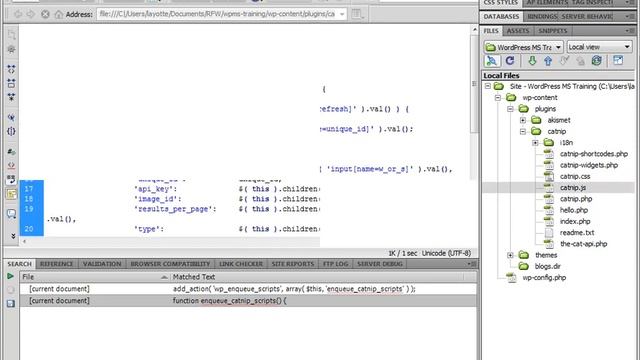Click the Collapse Full Tag icon
Viewport: 640px width, 360px height.
coord(11,69)
